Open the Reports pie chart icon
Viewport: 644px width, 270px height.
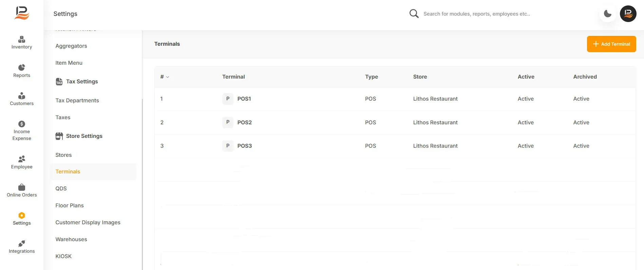(x=22, y=68)
